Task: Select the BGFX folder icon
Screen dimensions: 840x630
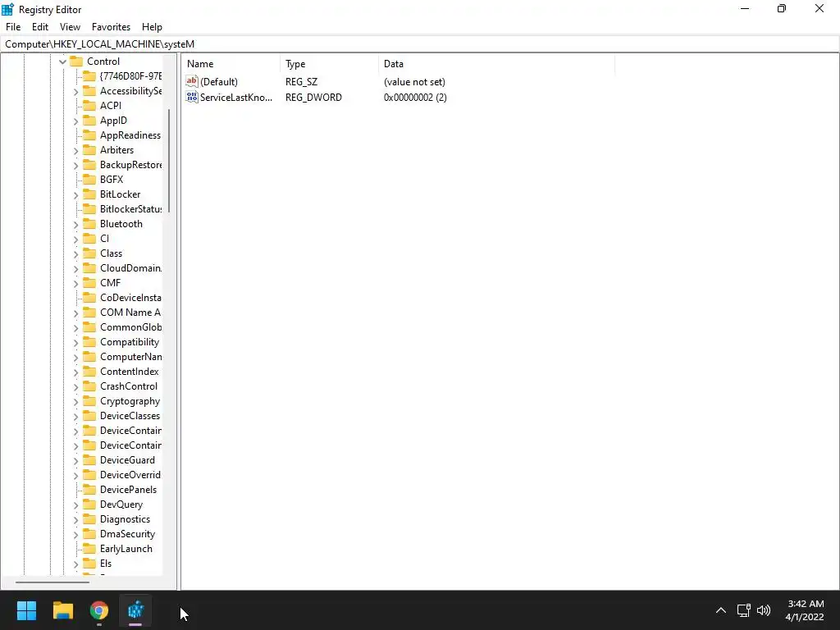Action: 89,180
